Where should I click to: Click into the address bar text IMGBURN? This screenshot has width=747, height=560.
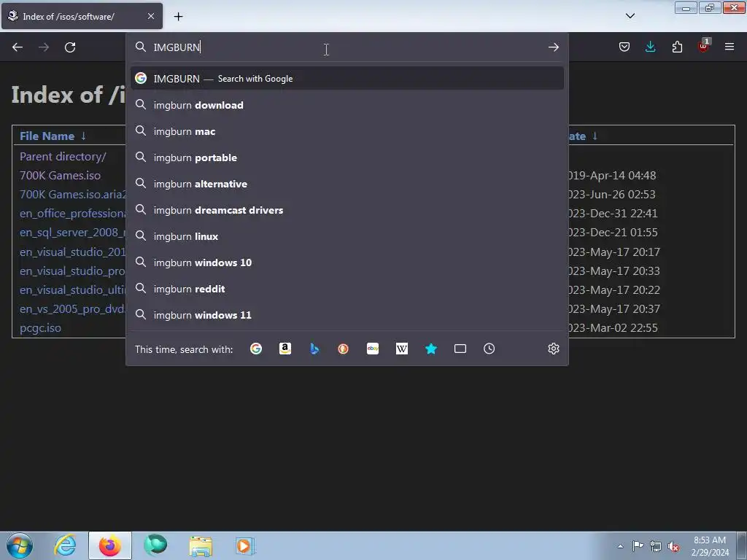177,47
